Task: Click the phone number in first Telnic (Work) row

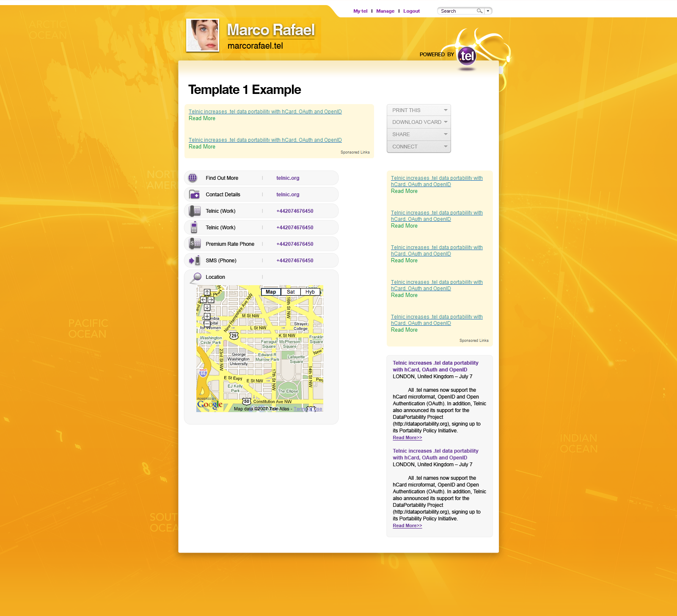Action: point(295,211)
